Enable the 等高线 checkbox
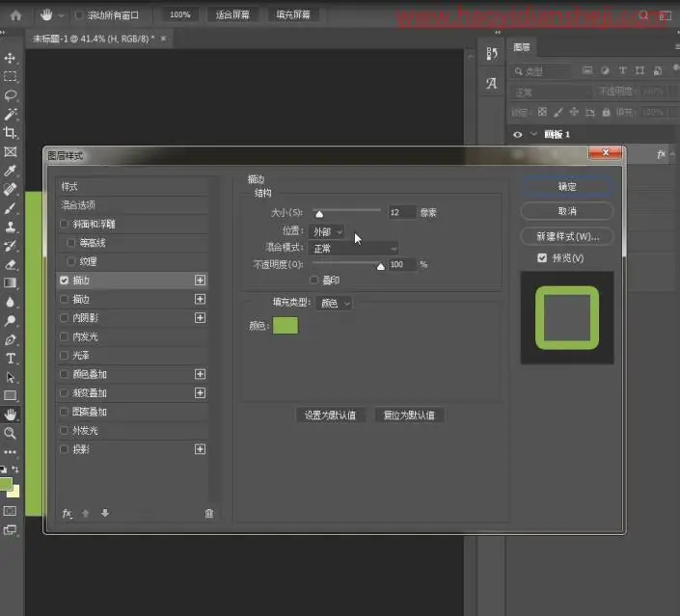680x616 pixels. (71, 243)
